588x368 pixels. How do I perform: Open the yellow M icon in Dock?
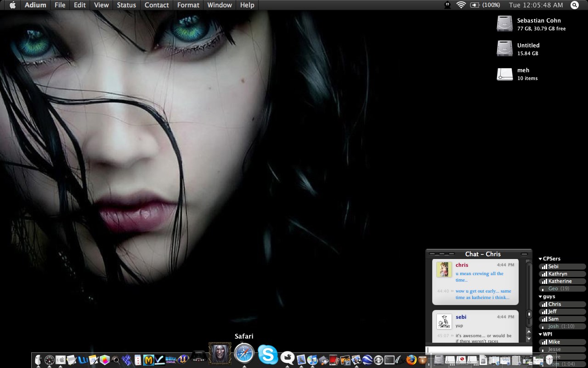(x=148, y=360)
